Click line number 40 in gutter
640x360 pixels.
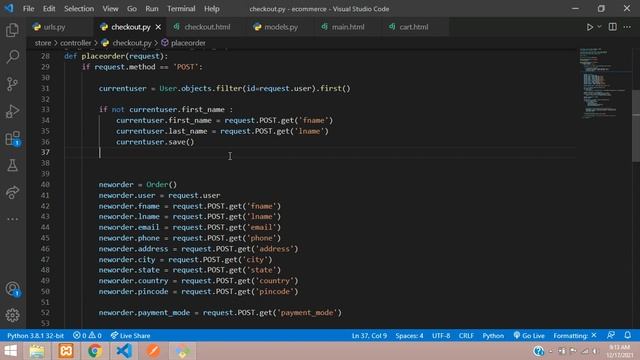click(x=45, y=184)
